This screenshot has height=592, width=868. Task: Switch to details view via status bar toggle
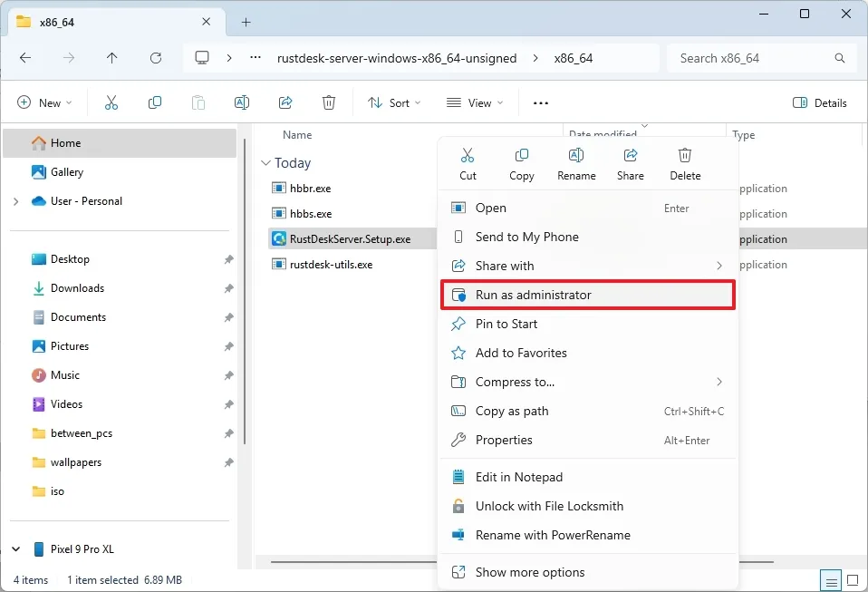coord(831,580)
